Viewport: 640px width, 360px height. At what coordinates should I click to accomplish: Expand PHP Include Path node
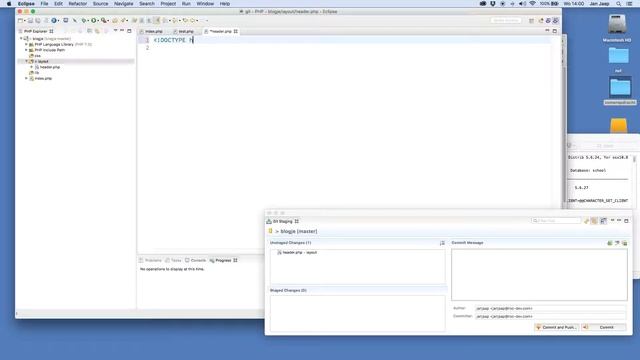coord(26,50)
